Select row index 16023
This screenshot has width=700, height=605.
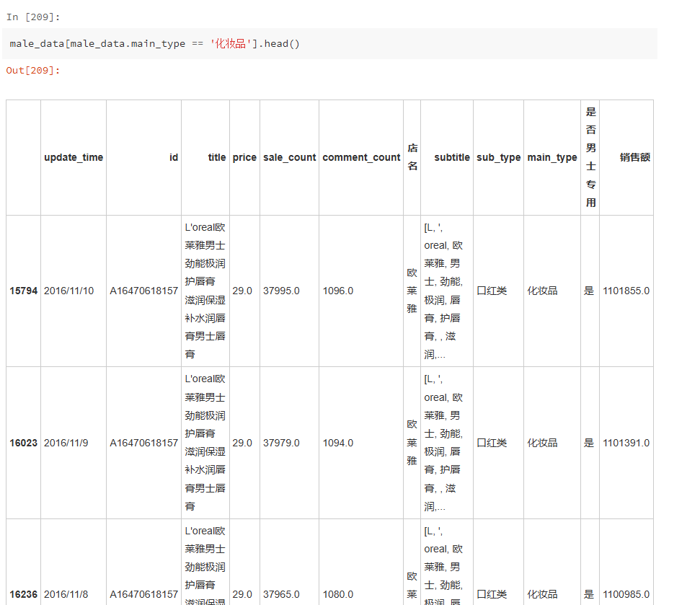coord(24,443)
